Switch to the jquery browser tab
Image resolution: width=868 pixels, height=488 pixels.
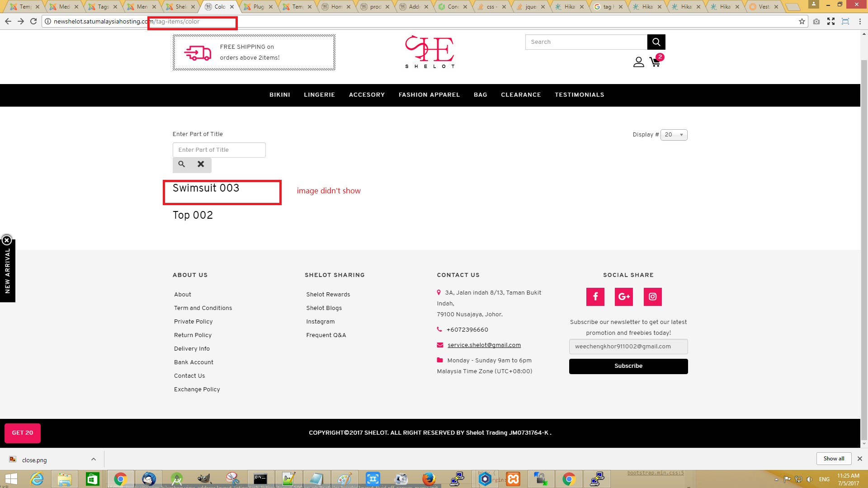point(531,7)
